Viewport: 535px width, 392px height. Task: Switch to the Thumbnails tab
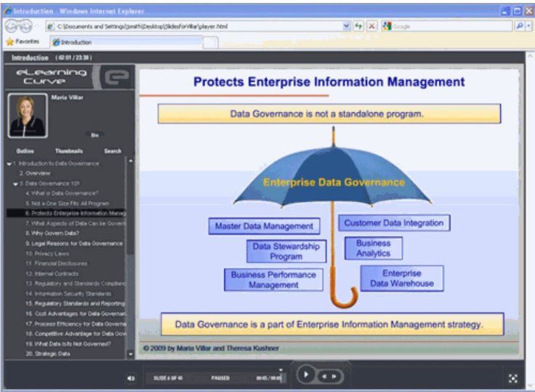pos(69,151)
